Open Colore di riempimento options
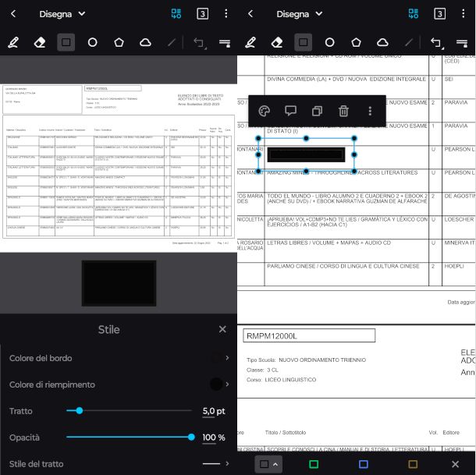Screen dimensions: 476x475 [119, 385]
